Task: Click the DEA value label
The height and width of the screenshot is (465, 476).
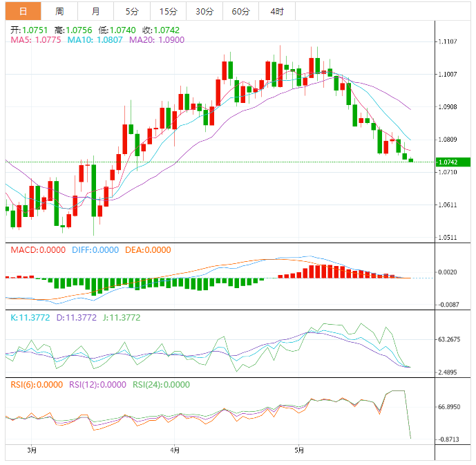Action: [x=148, y=250]
